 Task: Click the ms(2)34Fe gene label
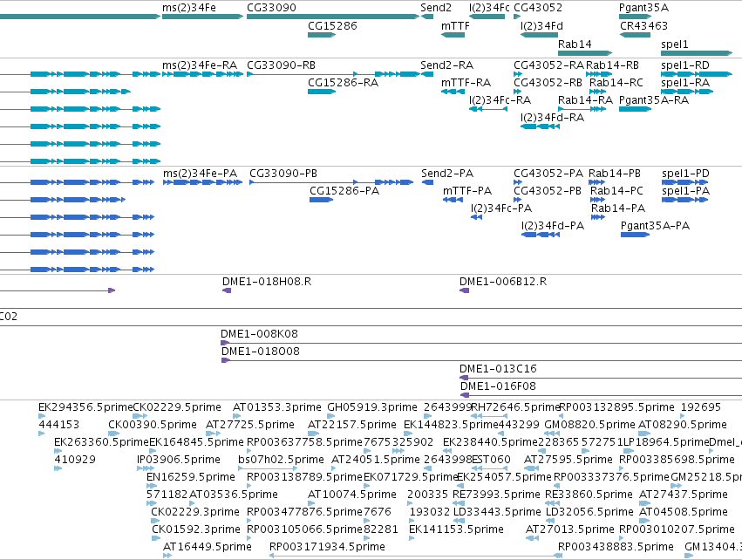coord(189,8)
